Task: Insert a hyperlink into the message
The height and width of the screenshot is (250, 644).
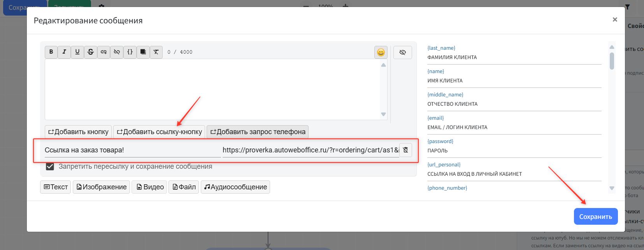Action: pyautogui.click(x=104, y=52)
